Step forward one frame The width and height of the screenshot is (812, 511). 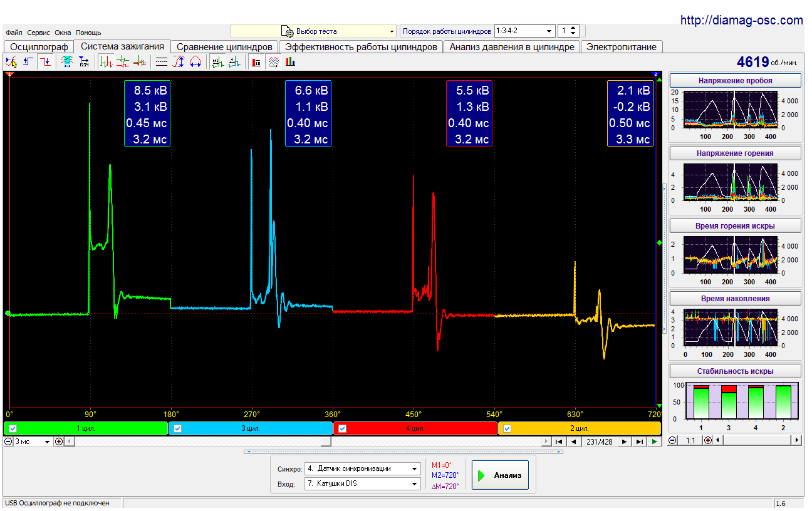click(x=625, y=441)
